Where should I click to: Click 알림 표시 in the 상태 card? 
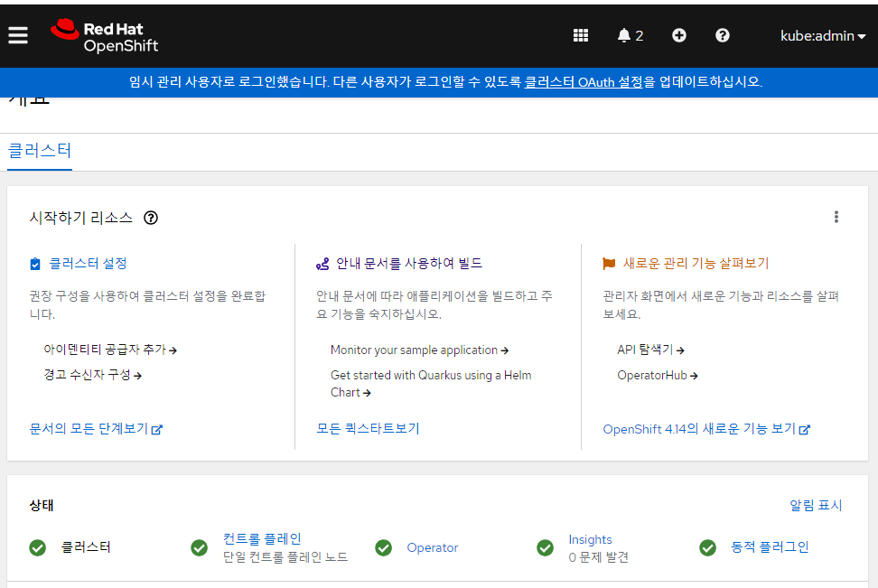click(816, 505)
